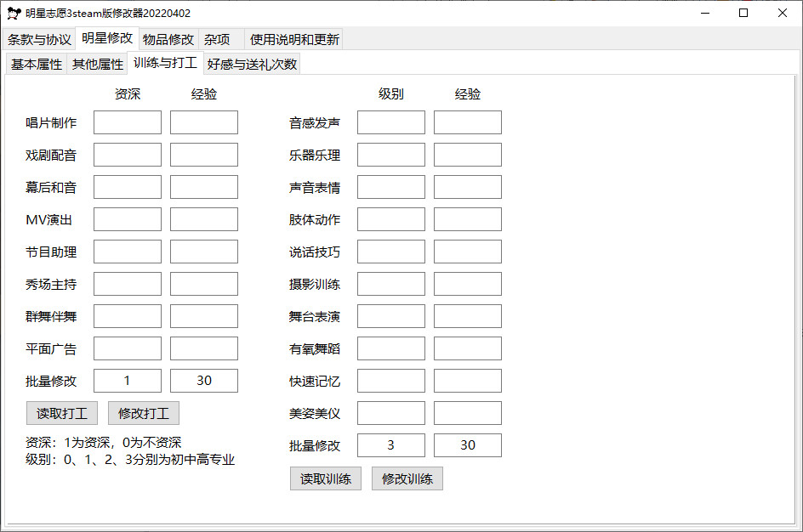This screenshot has height=532, width=803.
Task: Focus the 打工 批量修改 经验 field showing 30
Action: point(204,381)
